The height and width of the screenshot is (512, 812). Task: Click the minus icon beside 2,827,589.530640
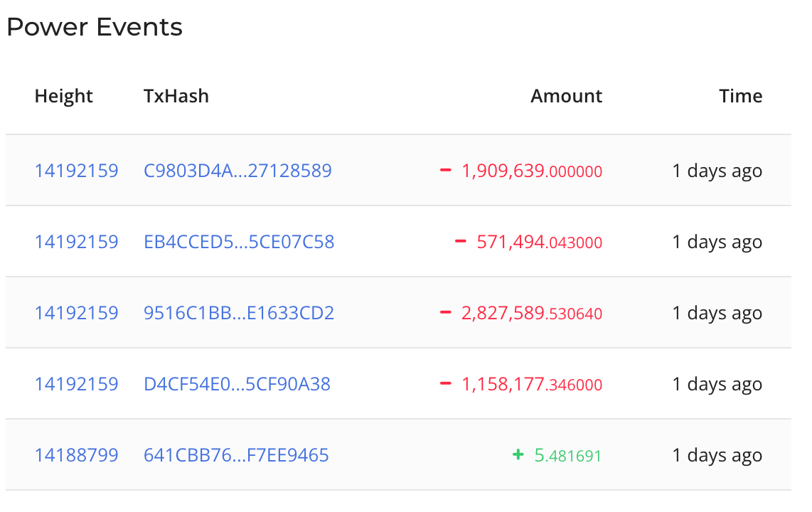[x=445, y=312]
